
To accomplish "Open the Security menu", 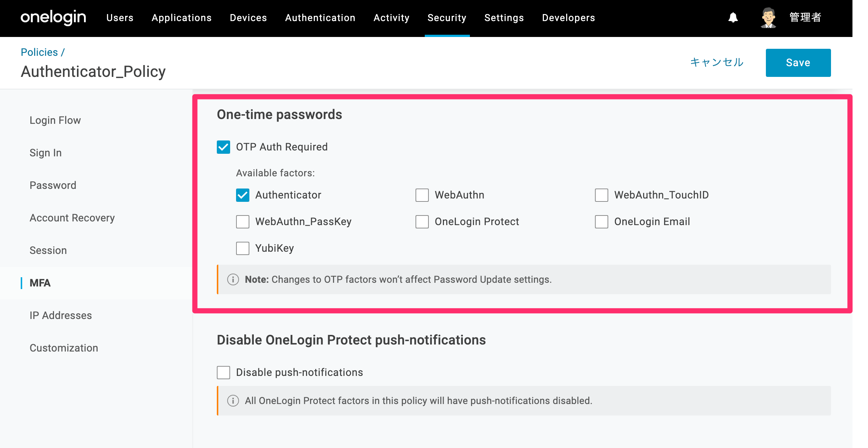I will (x=447, y=18).
